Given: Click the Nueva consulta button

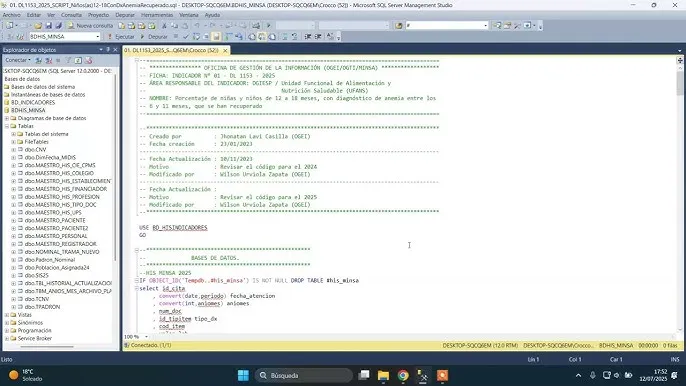Looking at the screenshot, I should tap(90, 26).
